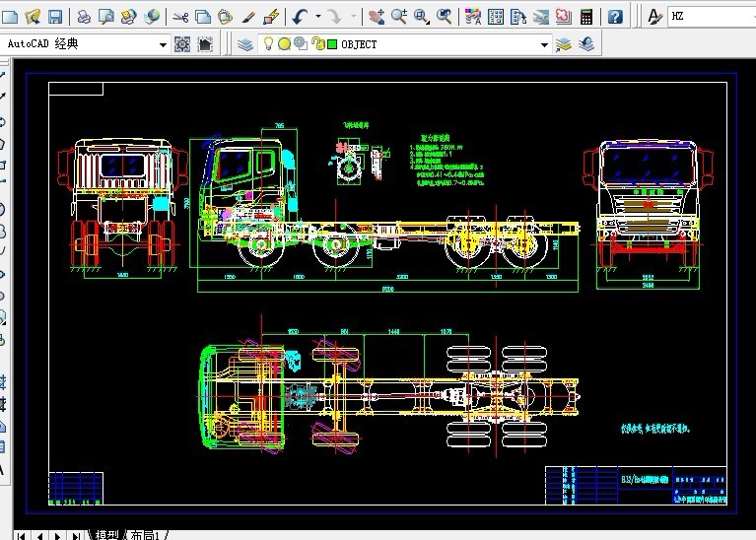Expand the OBJECT layer dropdown list
The height and width of the screenshot is (540, 756).
(544, 44)
